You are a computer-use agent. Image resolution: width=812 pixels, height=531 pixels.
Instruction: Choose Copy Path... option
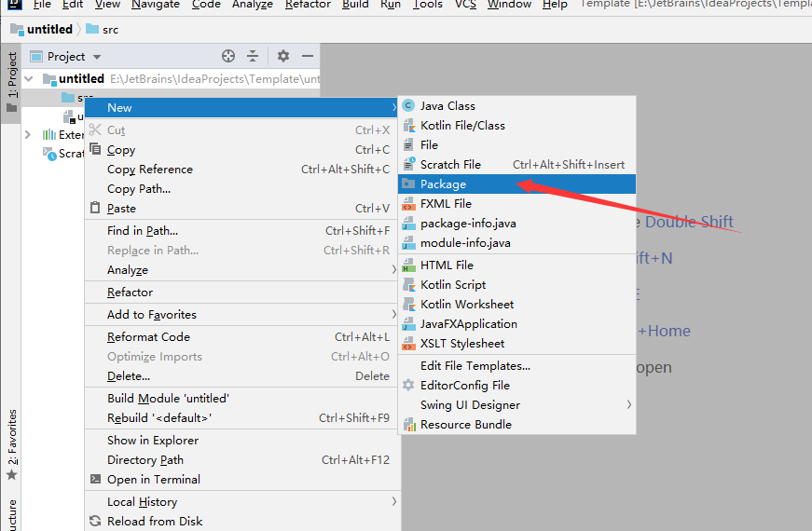pyautogui.click(x=243, y=189)
